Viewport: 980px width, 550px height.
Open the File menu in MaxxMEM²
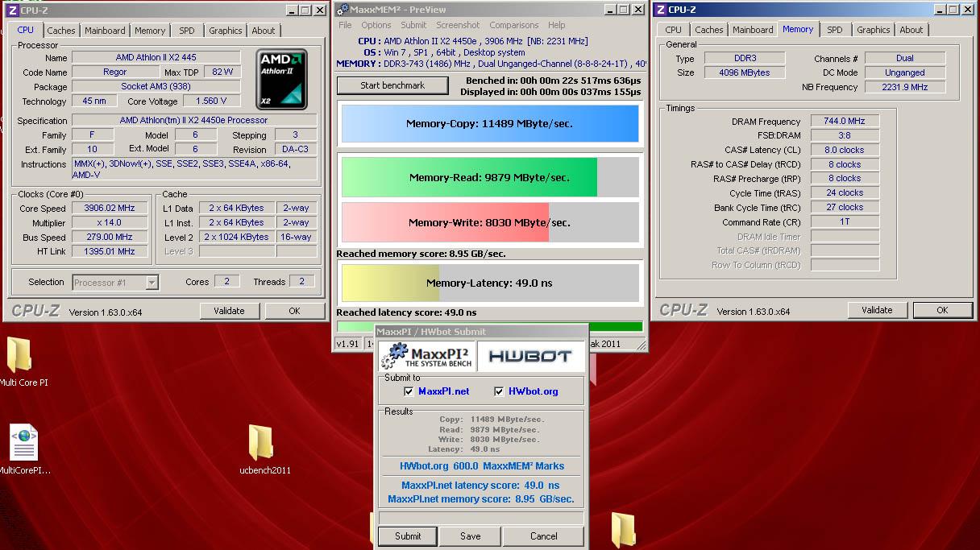tap(345, 25)
